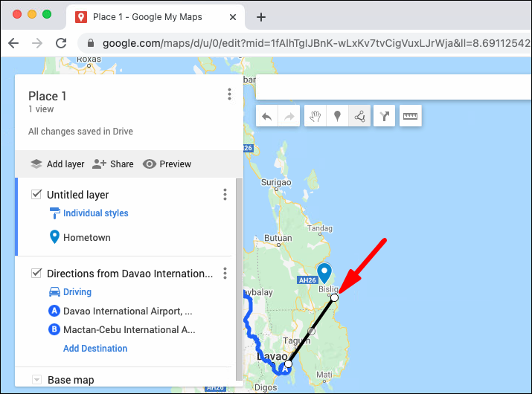Click the Mati city label on map
This screenshot has height=394, width=532.
coord(324,375)
